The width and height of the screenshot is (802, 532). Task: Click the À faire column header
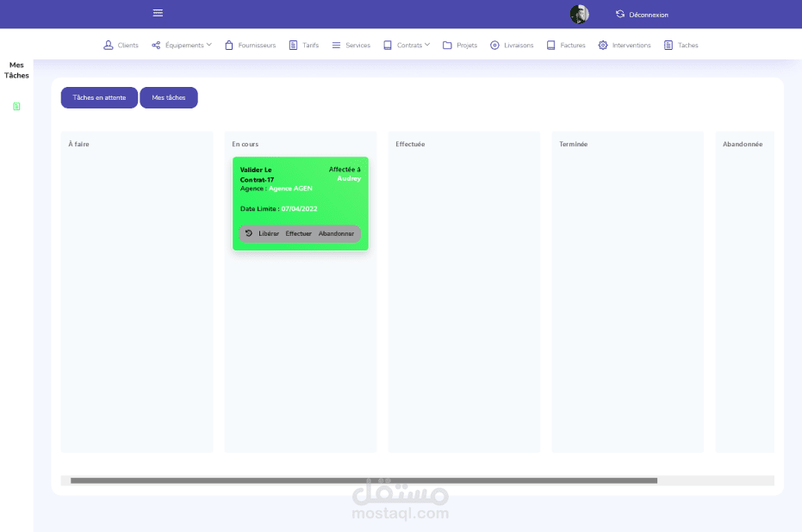click(x=78, y=144)
